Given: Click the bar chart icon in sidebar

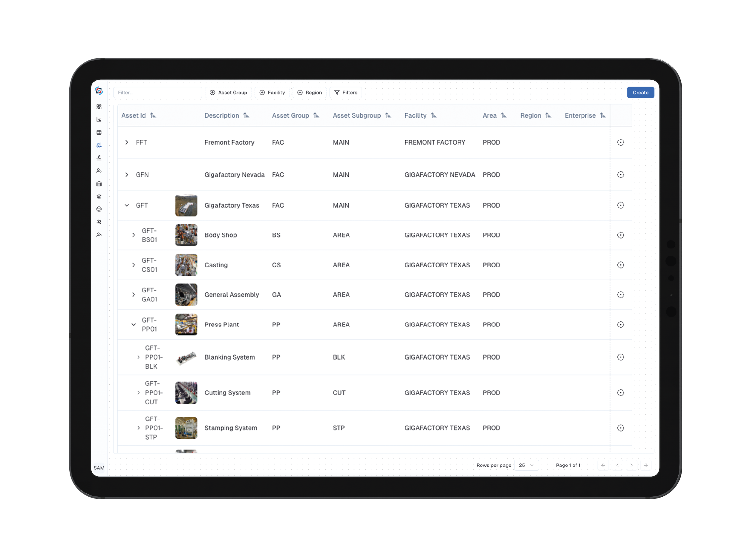Looking at the screenshot, I should coord(99,119).
